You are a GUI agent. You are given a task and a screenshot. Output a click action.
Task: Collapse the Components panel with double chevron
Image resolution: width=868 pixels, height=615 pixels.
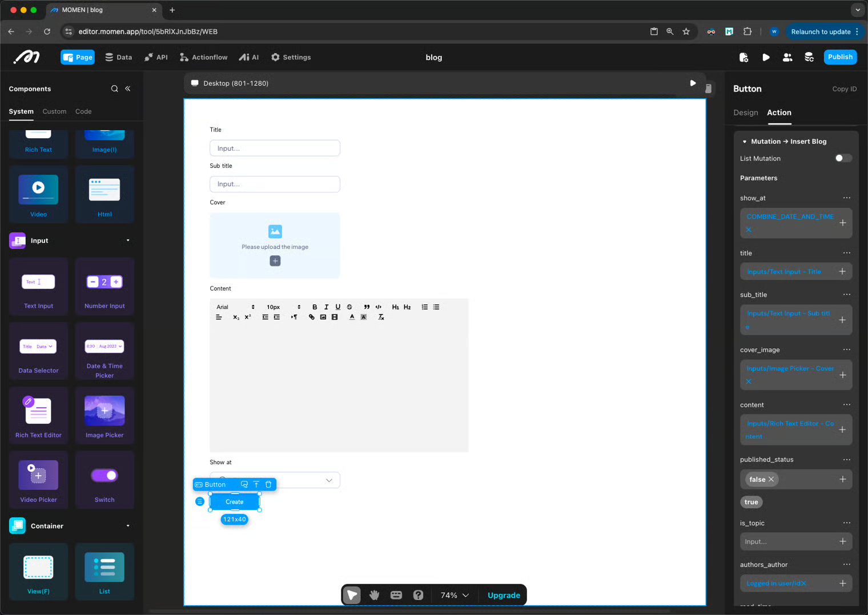(x=128, y=89)
